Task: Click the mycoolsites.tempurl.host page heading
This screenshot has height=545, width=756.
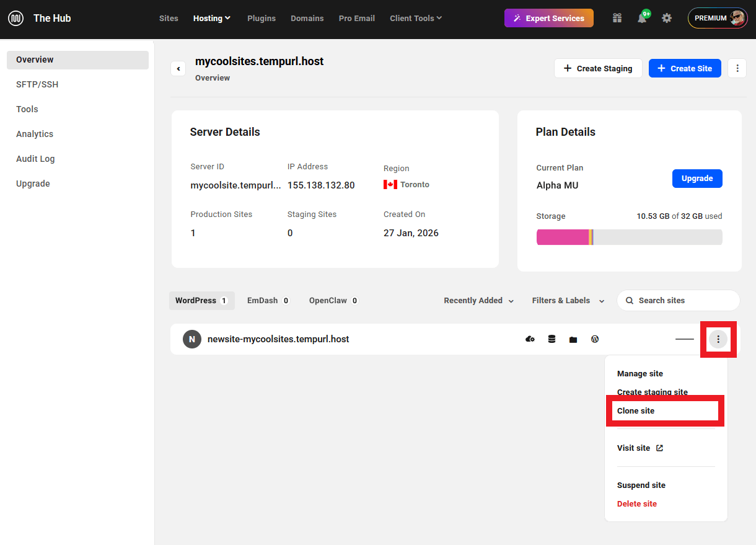Action: tap(259, 61)
